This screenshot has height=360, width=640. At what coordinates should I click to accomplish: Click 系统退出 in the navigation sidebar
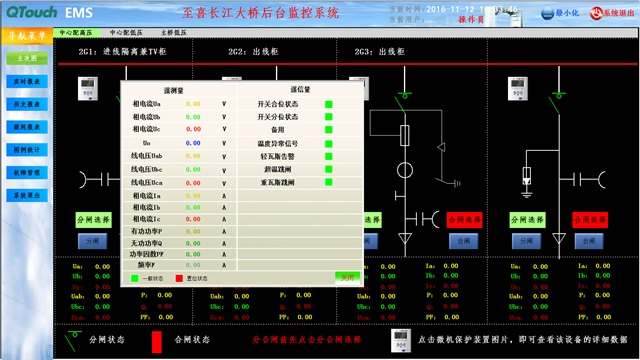(x=27, y=196)
